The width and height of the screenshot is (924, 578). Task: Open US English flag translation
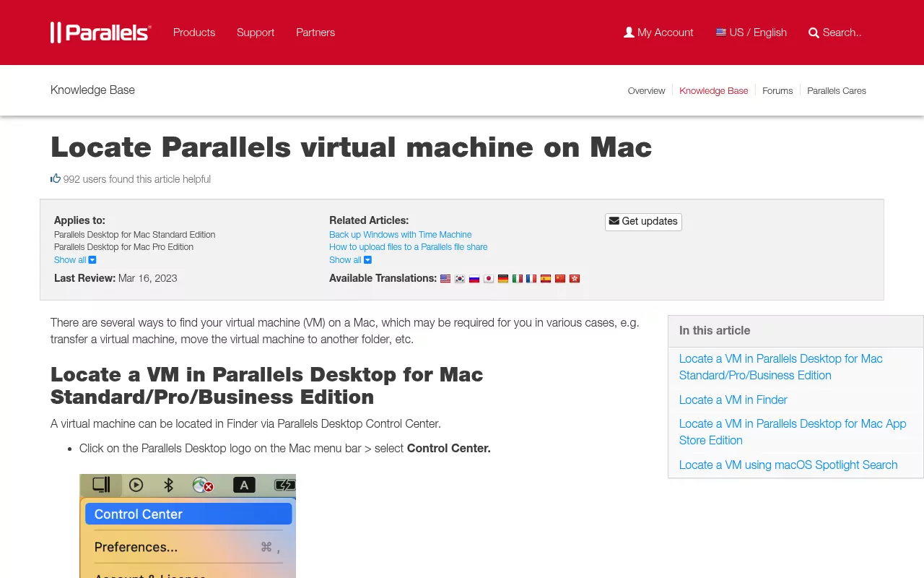coord(445,278)
